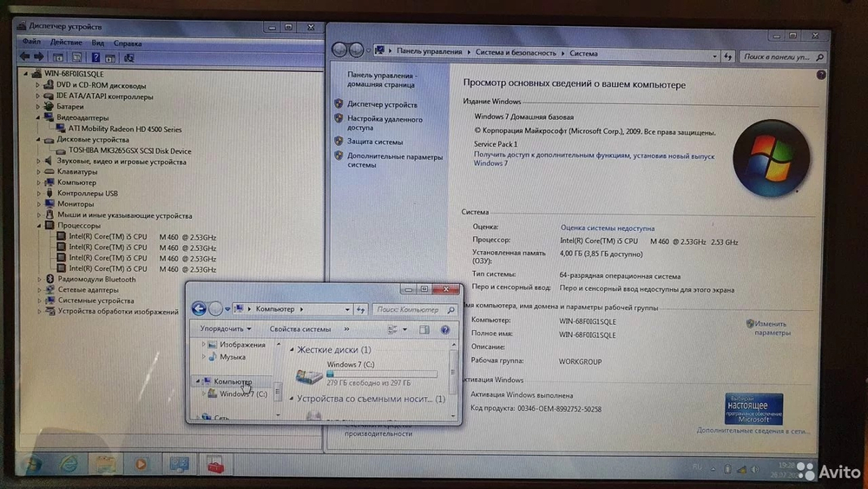The image size is (868, 489).
Task: Click help icon in System window corner
Action: pos(821,75)
